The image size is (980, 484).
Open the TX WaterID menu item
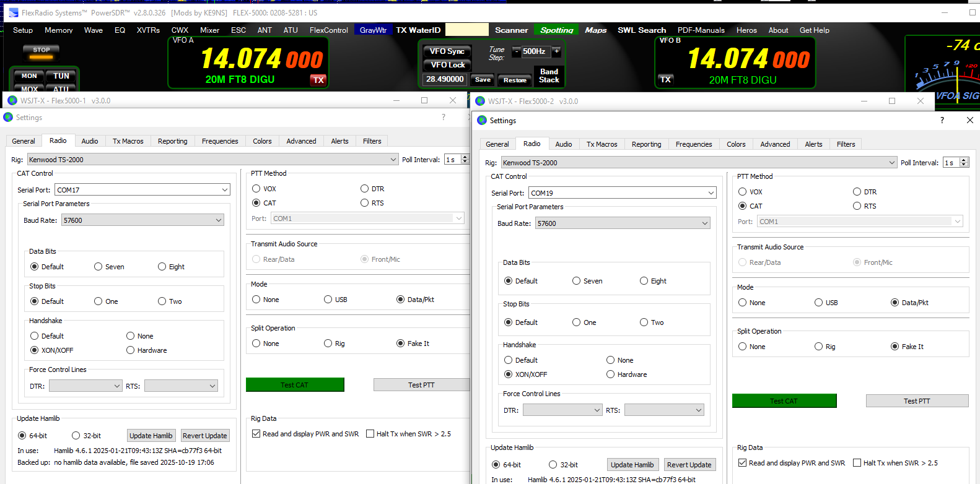418,30
